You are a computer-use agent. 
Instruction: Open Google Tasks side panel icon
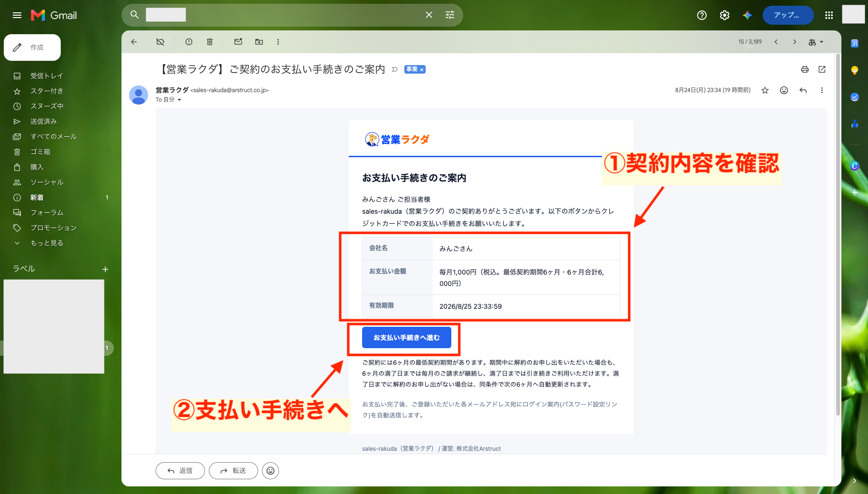(x=855, y=97)
